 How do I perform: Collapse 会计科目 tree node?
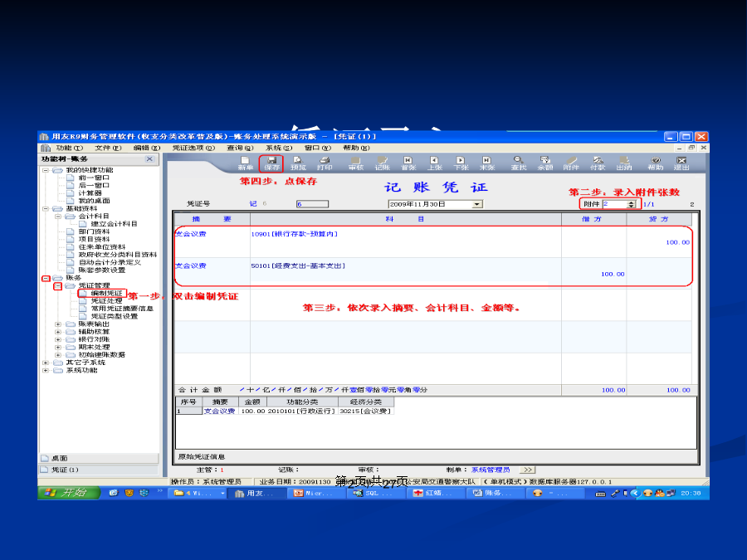tap(58, 217)
